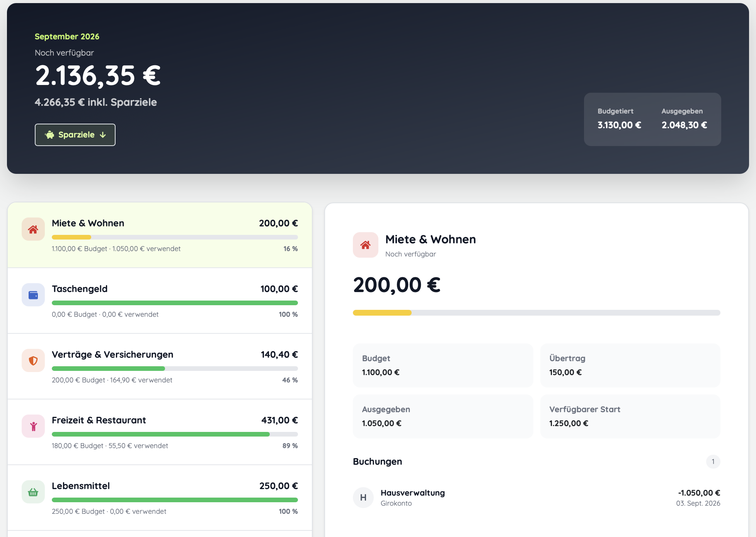
Task: Open the Hausverwaltung booking entry
Action: click(536, 498)
